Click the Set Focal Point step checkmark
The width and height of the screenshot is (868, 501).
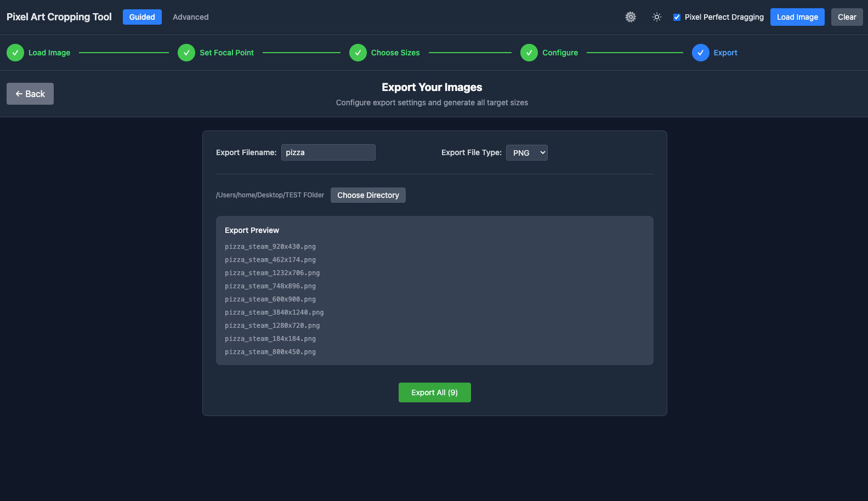click(186, 53)
